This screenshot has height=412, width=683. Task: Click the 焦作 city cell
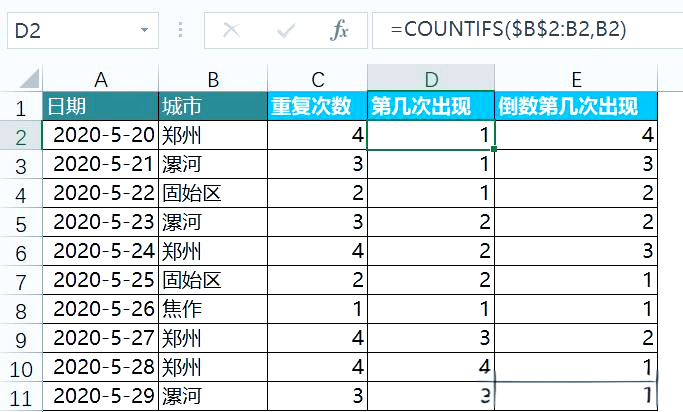tap(213, 309)
